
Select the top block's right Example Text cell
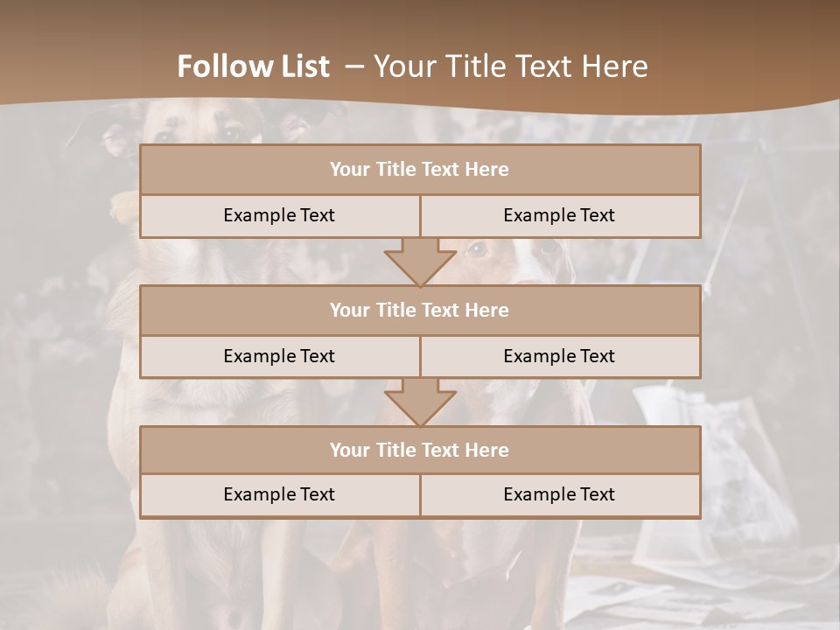pos(560,216)
